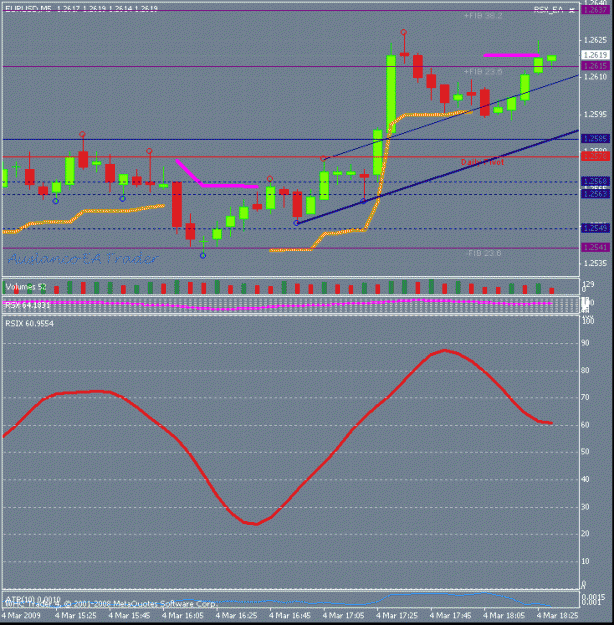
Task: Select the -FIB 23.6 level label
Action: tap(483, 253)
